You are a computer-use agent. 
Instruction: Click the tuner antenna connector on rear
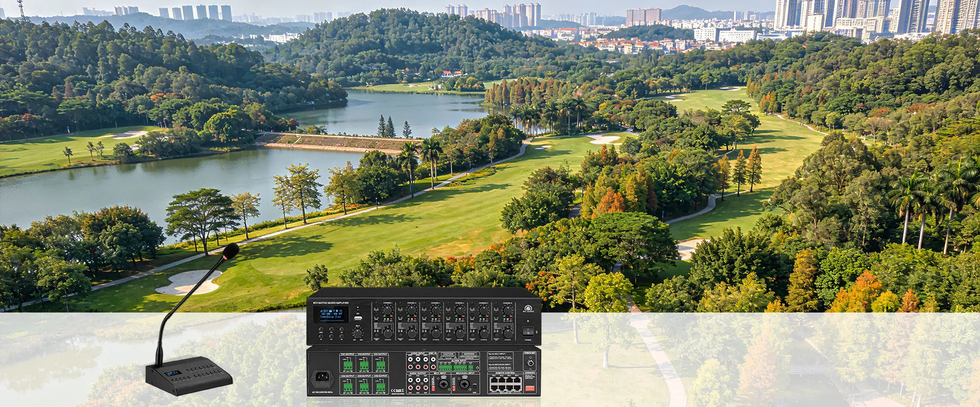coord(530,362)
